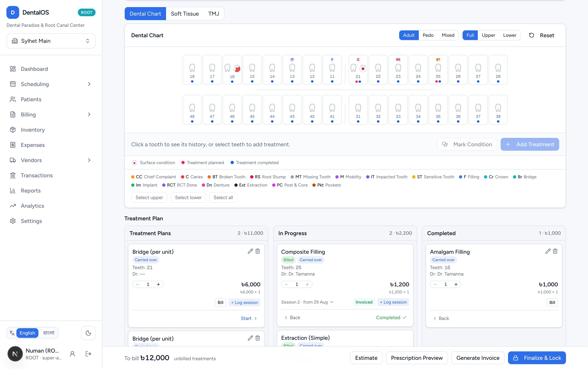The image size is (588, 369).
Task: Select tooth 25 marked BT
Action: (438, 70)
